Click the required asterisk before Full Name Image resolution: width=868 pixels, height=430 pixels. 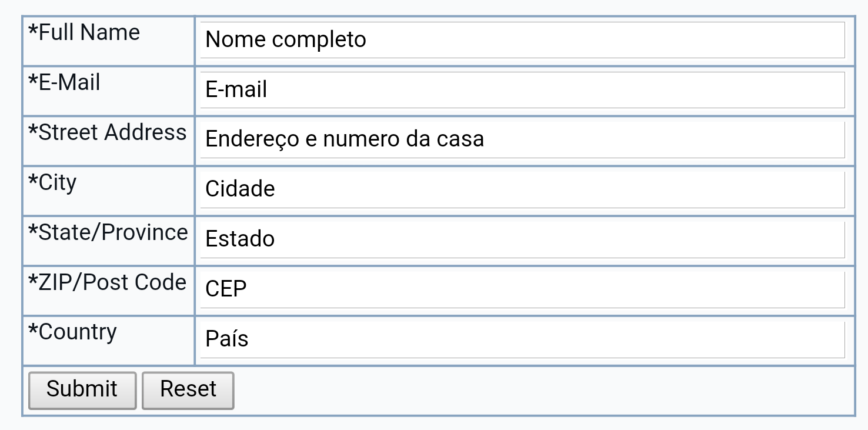(33, 31)
